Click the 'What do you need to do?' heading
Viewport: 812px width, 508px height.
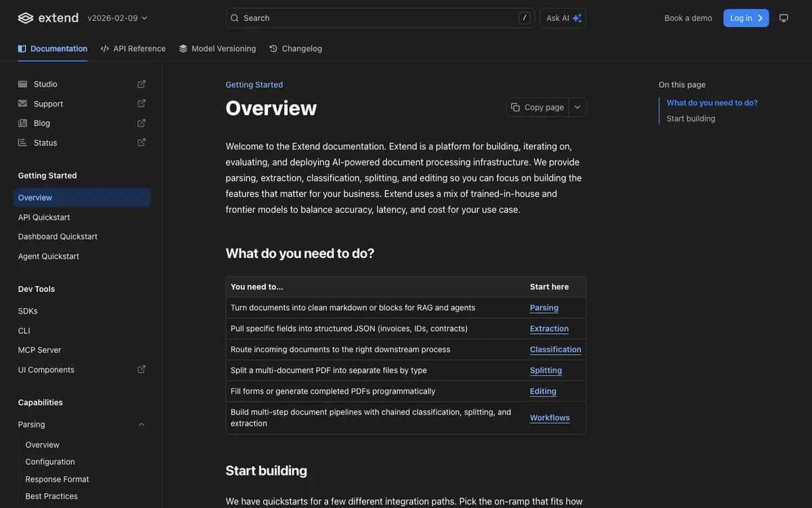pyautogui.click(x=300, y=253)
